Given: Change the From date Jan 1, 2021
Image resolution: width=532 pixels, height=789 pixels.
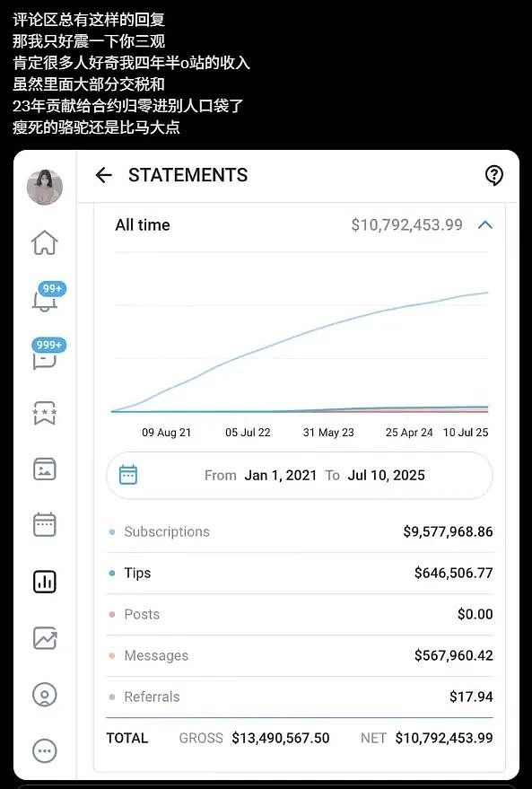Looking at the screenshot, I should [281, 476].
